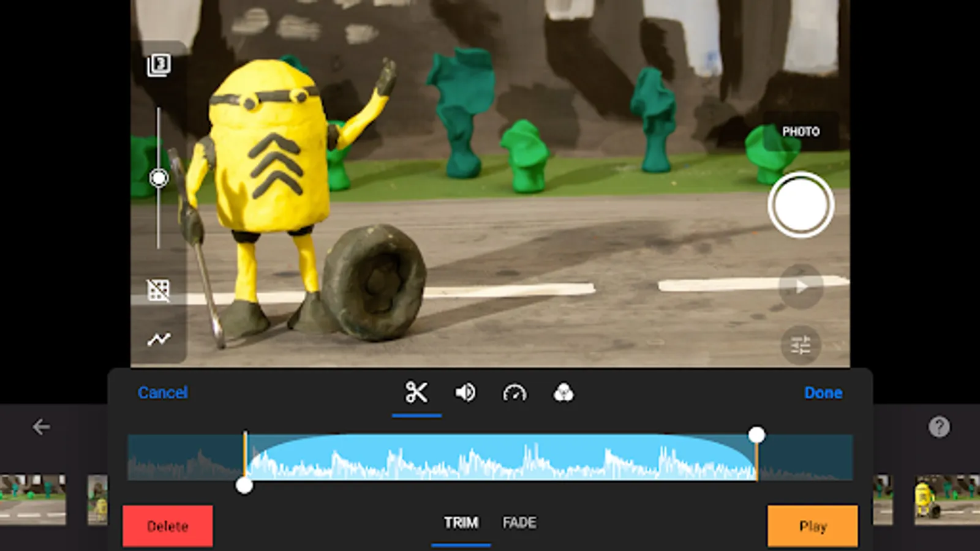The width and height of the screenshot is (980, 551).
Task: Open the playback speed control
Action: pos(515,393)
